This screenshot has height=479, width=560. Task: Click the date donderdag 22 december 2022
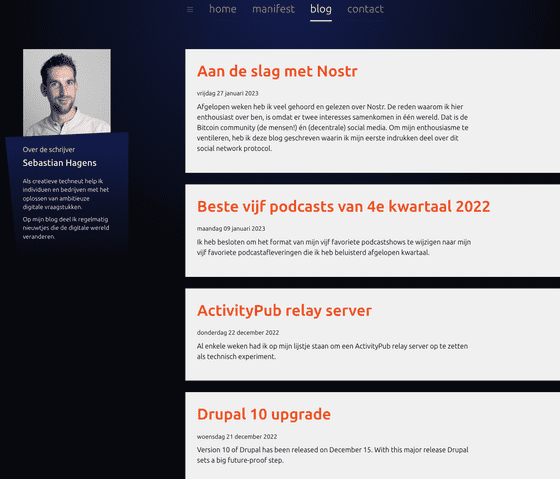click(x=238, y=333)
